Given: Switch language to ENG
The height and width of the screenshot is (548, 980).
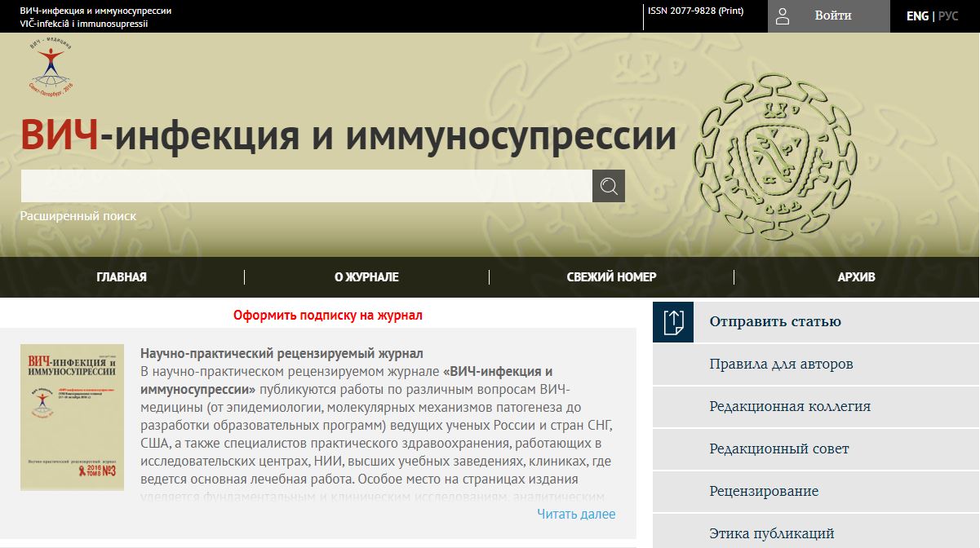Looking at the screenshot, I should (x=917, y=16).
